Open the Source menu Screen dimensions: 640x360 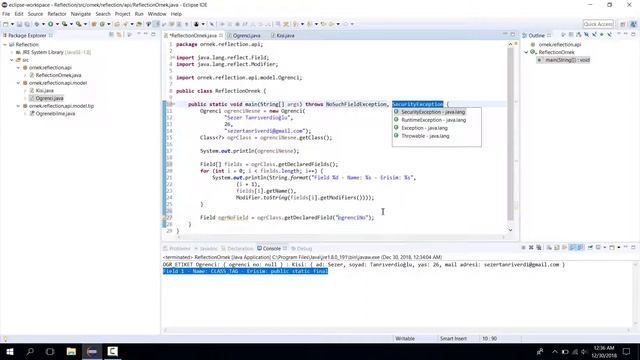(x=35, y=14)
